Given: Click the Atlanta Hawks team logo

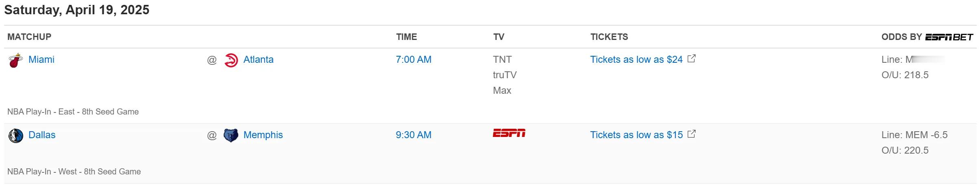Looking at the screenshot, I should [231, 60].
